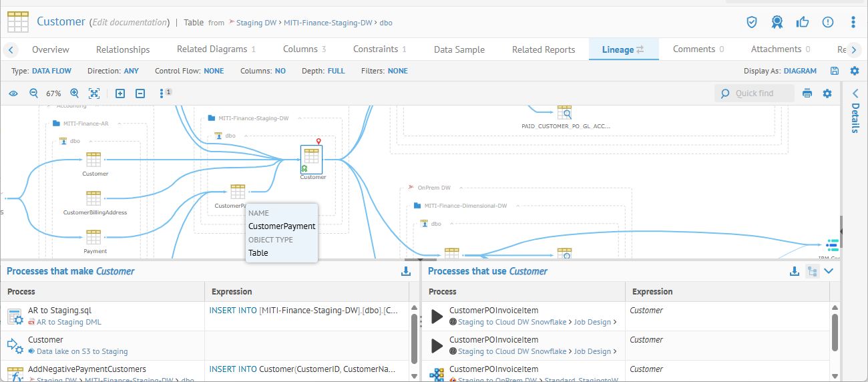Open the Relationships tab
The height and width of the screenshot is (382, 868).
tap(123, 49)
